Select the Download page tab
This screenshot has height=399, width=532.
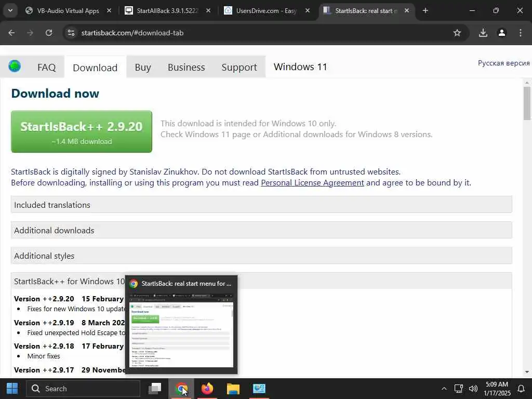95,68
